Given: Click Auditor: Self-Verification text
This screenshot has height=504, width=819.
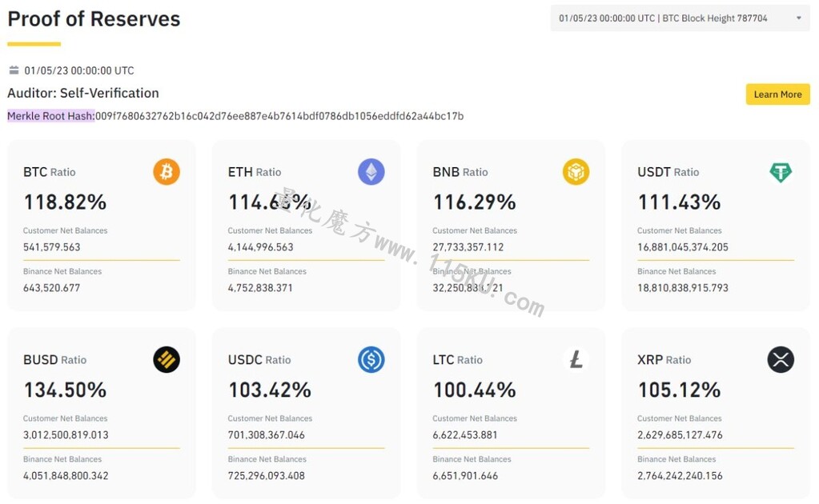Looking at the screenshot, I should point(83,93).
